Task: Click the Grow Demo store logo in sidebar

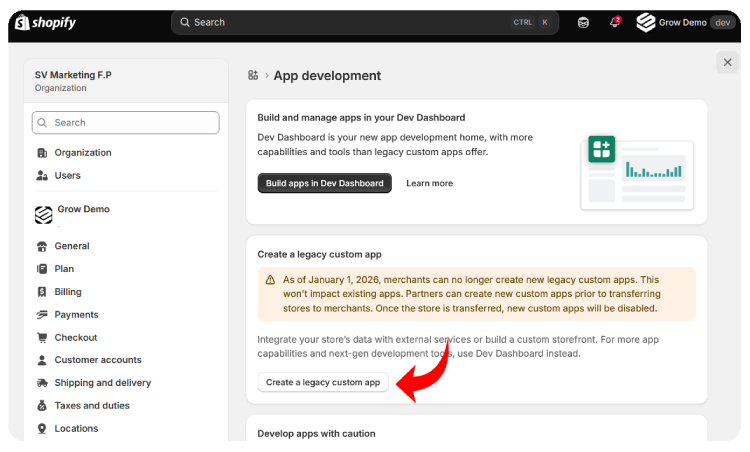Action: click(44, 215)
